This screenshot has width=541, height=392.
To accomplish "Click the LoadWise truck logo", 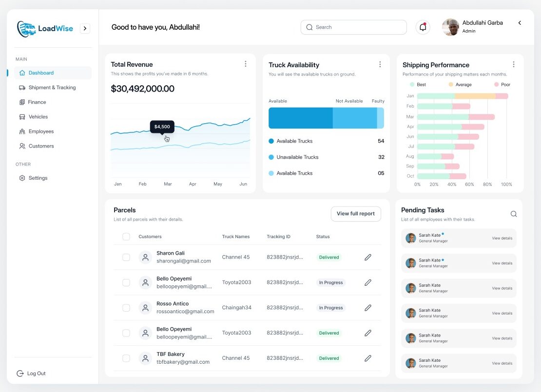I will (26, 29).
